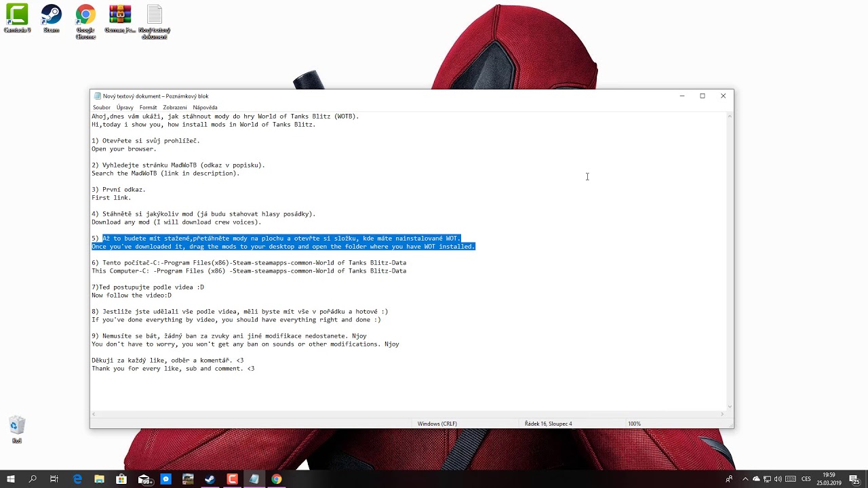The image size is (868, 488).
Task: Click the Google Chrome desktop shortcut
Action: tap(85, 22)
